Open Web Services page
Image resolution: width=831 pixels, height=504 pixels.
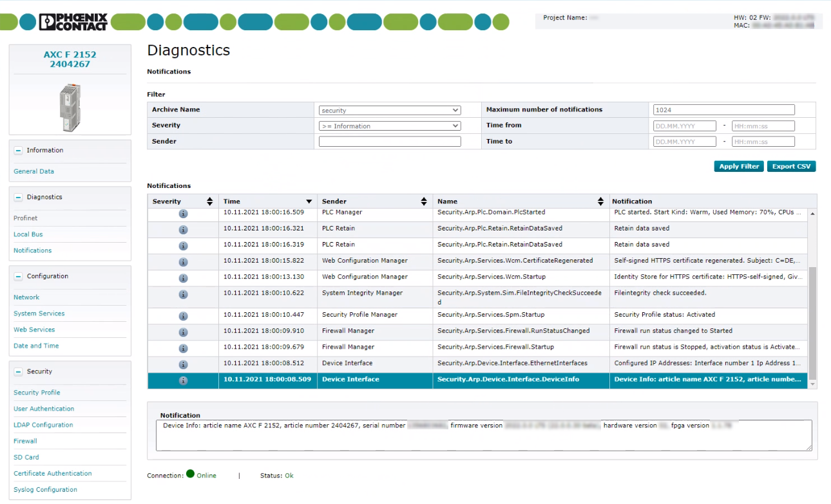34,330
